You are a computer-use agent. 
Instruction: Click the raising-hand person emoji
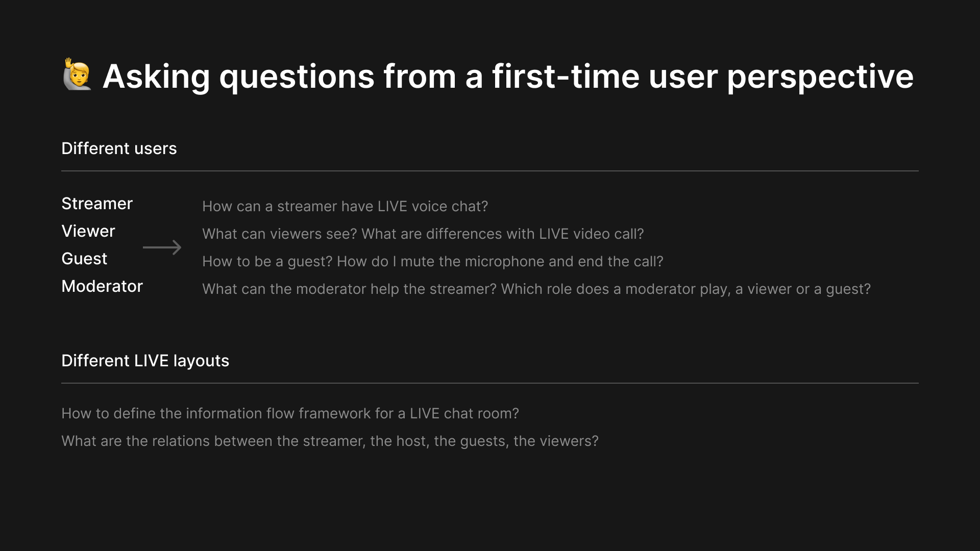77,75
